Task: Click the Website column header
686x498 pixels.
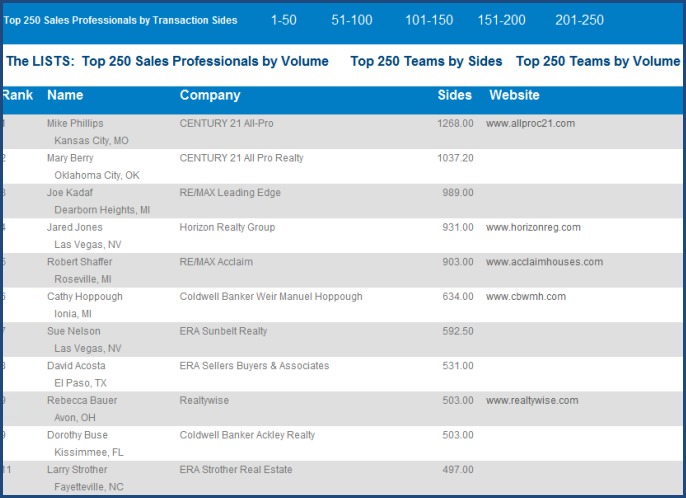Action: point(514,95)
